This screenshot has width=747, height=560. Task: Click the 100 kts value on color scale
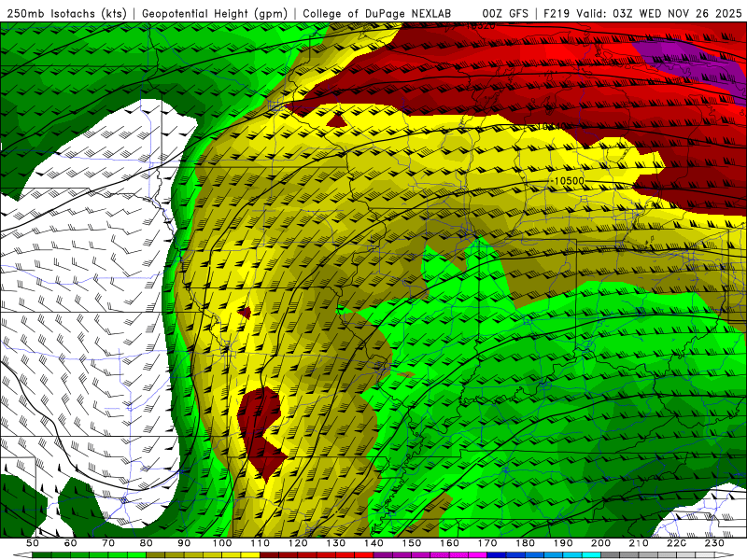click(222, 543)
